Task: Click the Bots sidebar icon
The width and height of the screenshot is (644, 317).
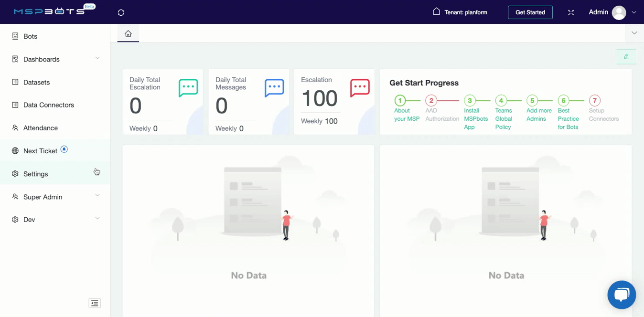Action: [x=15, y=36]
